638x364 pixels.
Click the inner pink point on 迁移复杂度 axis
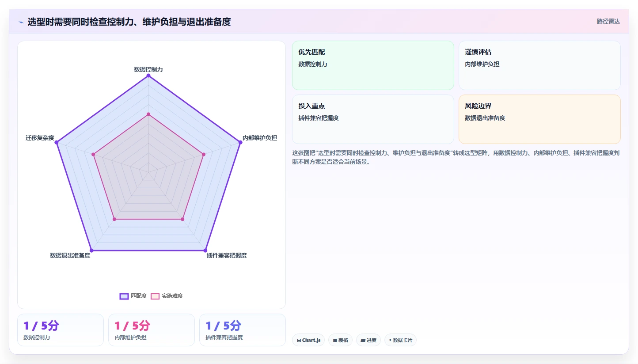[93, 154]
